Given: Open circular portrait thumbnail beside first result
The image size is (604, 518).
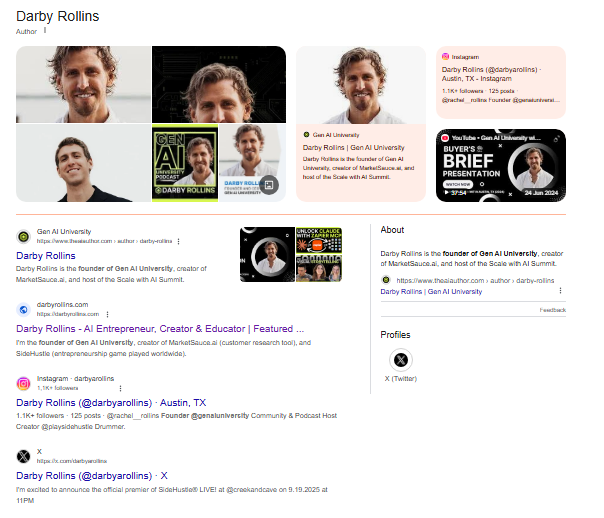Looking at the screenshot, I should pyautogui.click(x=267, y=255).
